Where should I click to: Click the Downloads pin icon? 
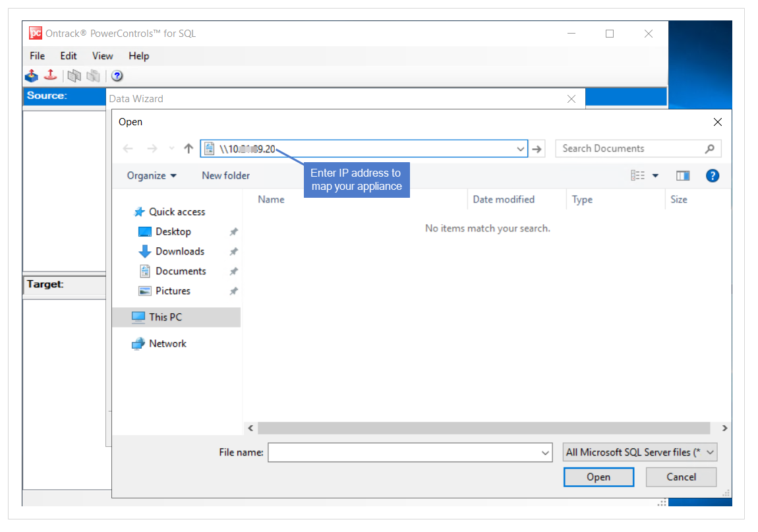pos(233,251)
